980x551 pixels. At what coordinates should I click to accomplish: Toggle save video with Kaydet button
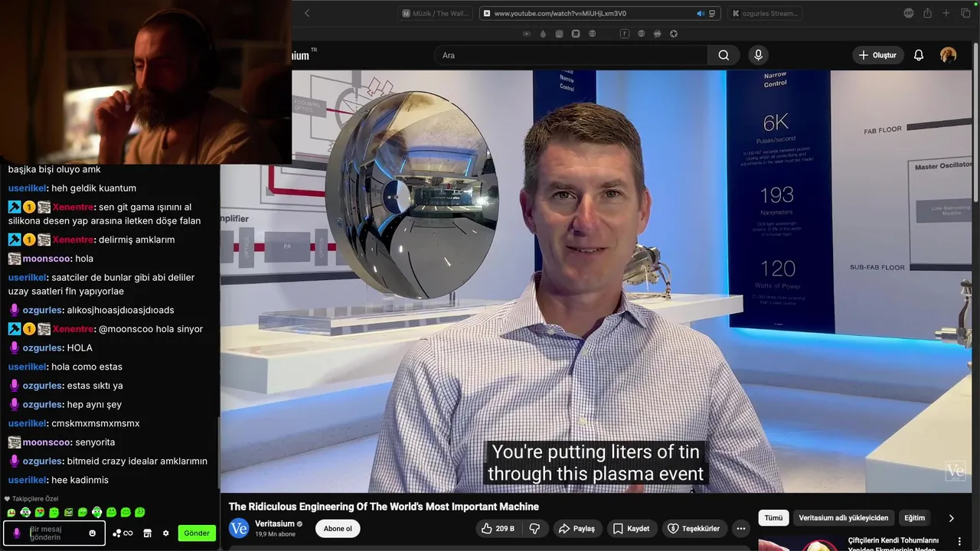click(x=629, y=529)
